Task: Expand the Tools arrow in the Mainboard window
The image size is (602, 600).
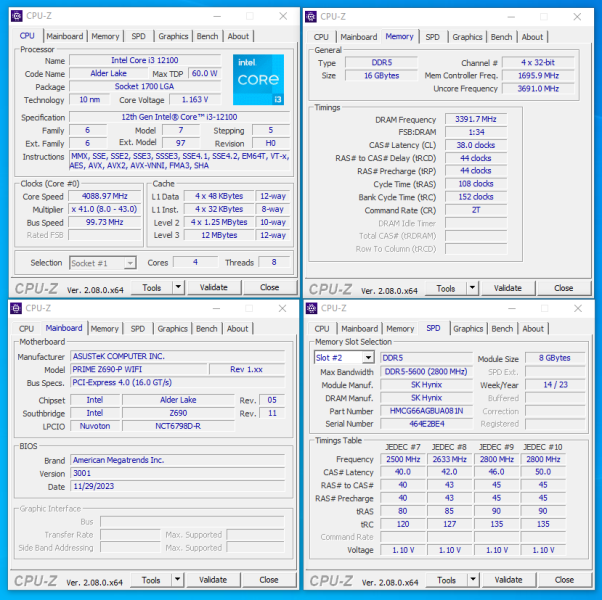Action: tap(176, 580)
